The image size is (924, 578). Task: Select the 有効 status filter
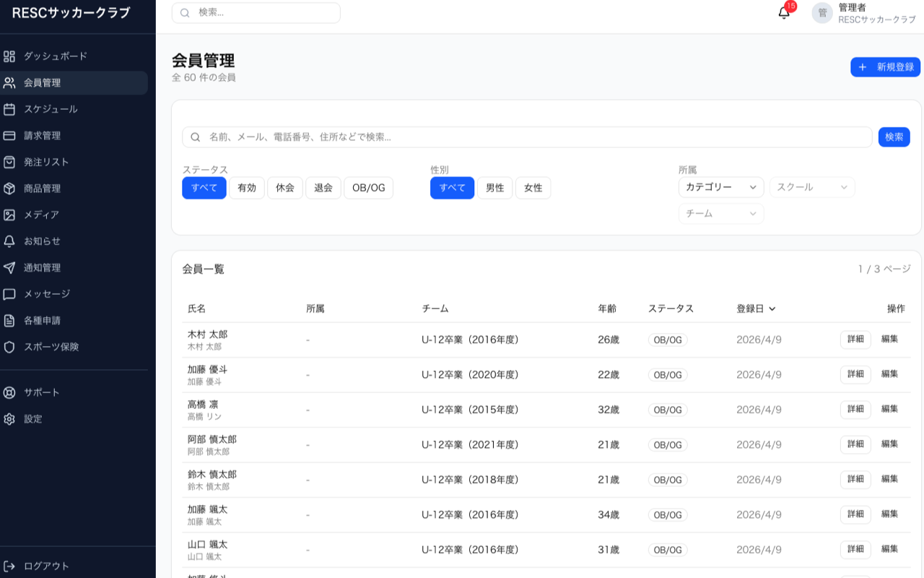coord(247,188)
